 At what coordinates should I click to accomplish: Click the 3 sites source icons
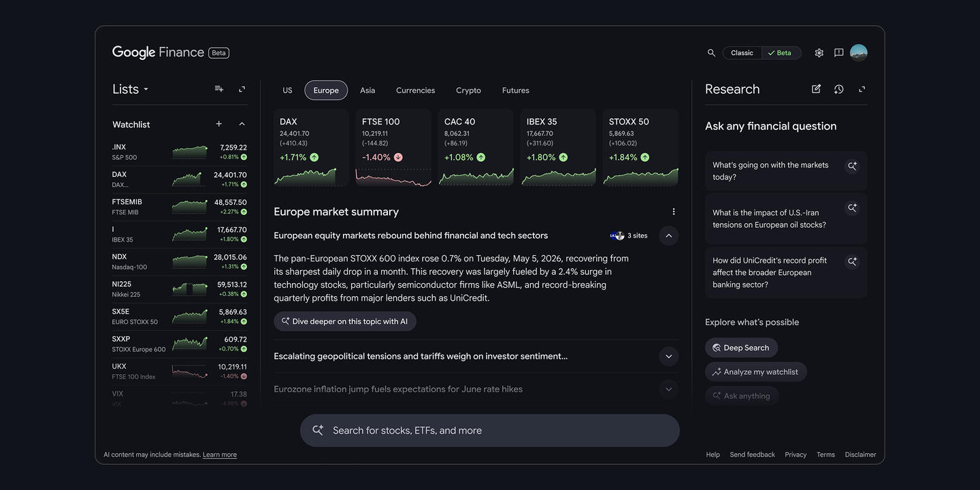[x=617, y=235]
